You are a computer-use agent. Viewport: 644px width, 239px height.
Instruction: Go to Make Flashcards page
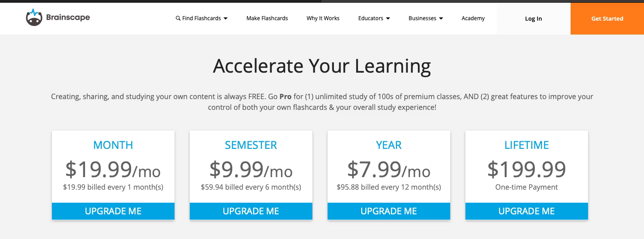267,18
